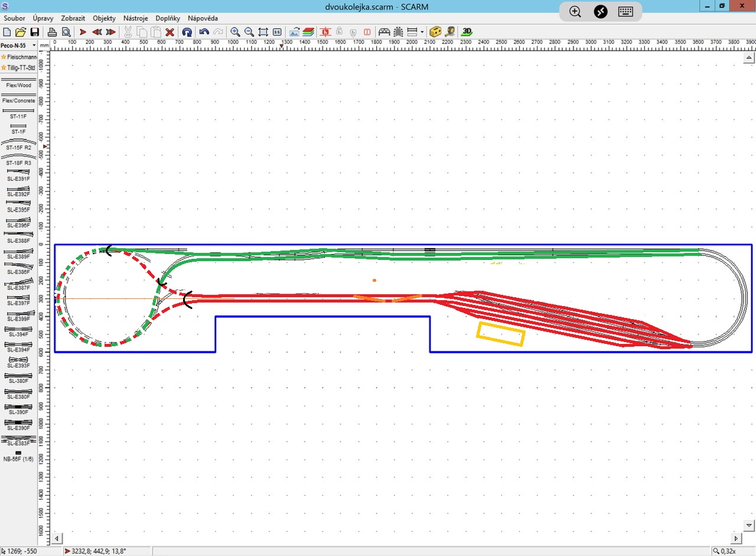
Task: Expand the dropdown arrow beside the track-lines icon
Action: pos(422,32)
